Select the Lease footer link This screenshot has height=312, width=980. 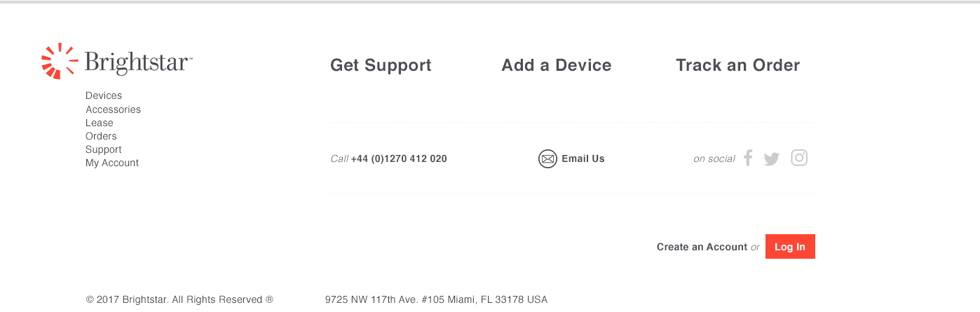[100, 123]
